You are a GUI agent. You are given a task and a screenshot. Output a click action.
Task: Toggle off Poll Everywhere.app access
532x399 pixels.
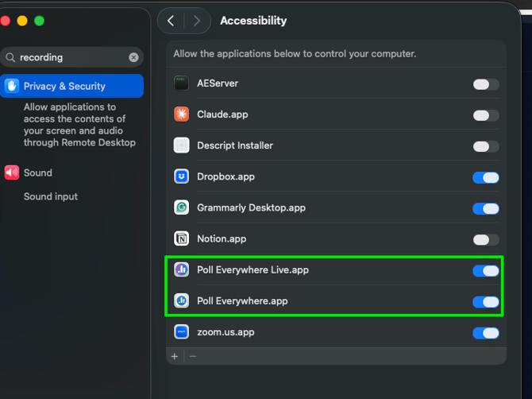pos(486,302)
